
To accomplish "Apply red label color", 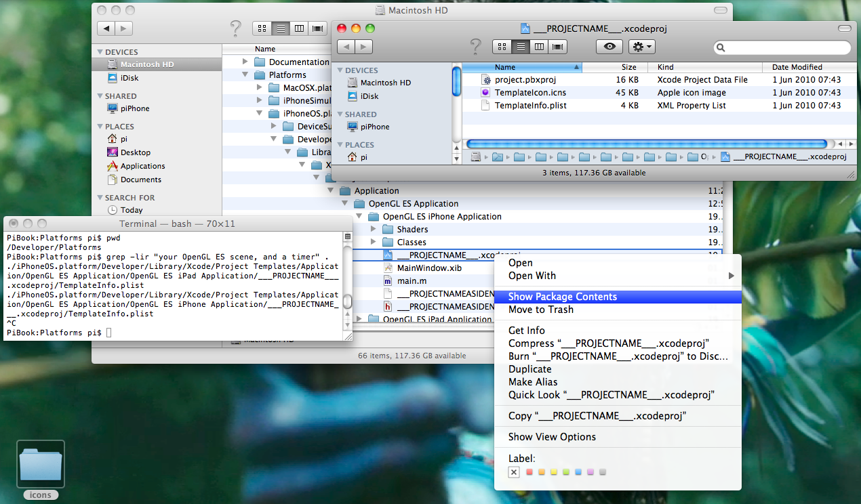I will click(530, 472).
